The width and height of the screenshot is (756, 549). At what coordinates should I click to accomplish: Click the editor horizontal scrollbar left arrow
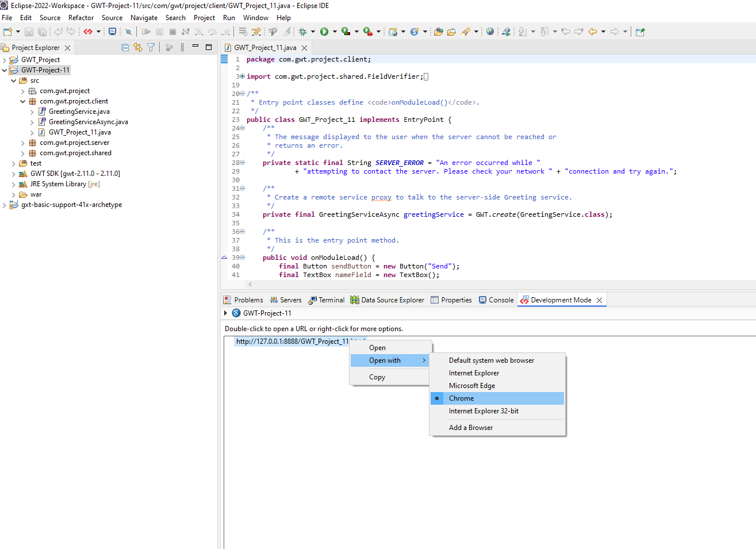250,284
